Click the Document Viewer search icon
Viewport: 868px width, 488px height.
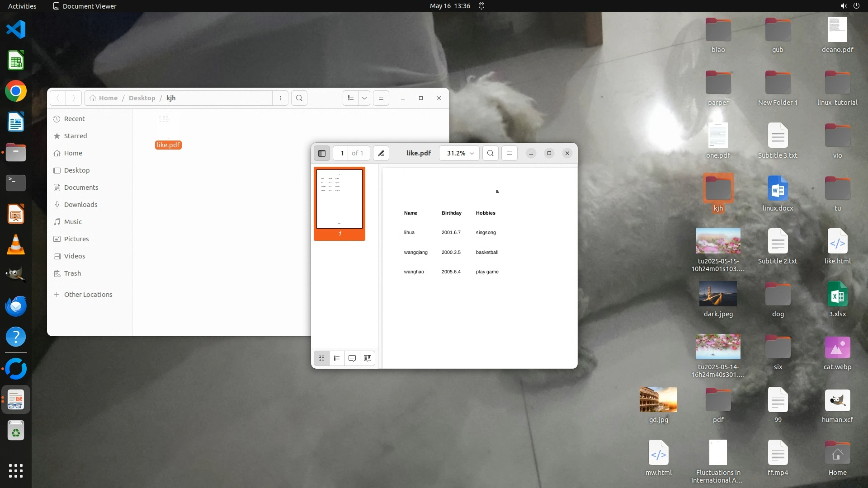tap(491, 153)
